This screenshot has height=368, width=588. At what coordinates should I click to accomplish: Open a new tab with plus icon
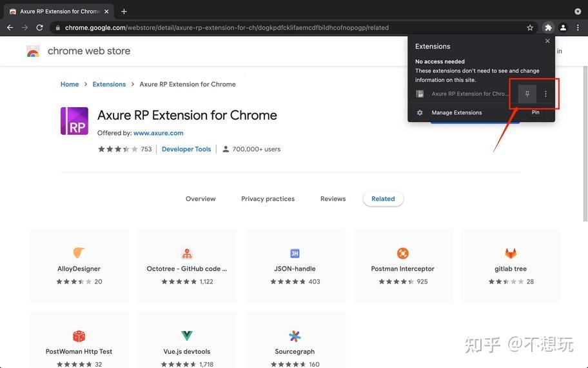(x=124, y=11)
